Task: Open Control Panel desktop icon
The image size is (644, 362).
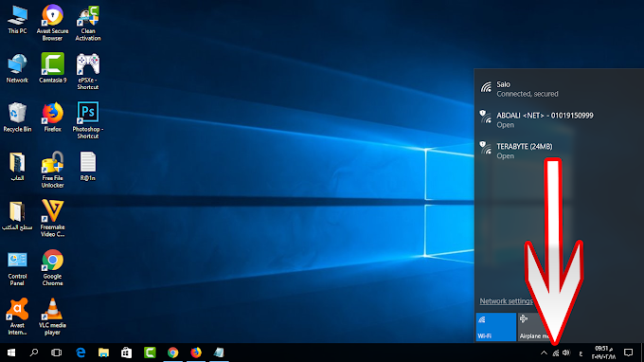Action: coord(17,268)
